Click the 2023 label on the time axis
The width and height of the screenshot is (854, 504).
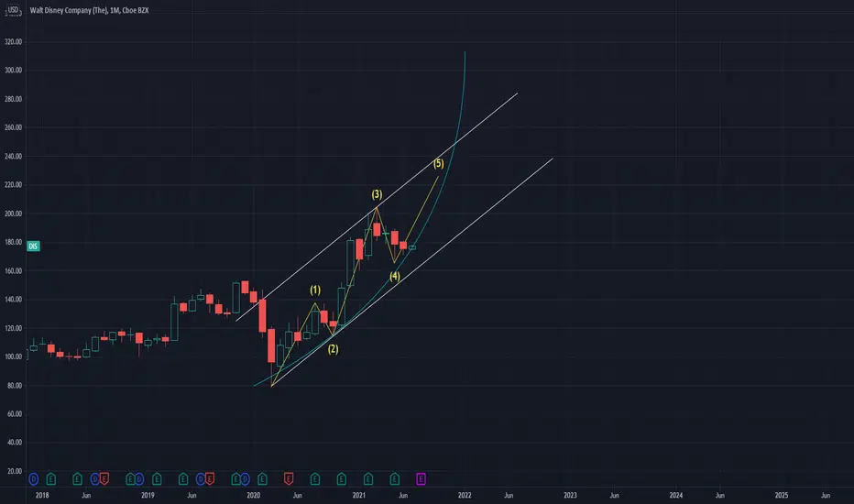click(570, 495)
